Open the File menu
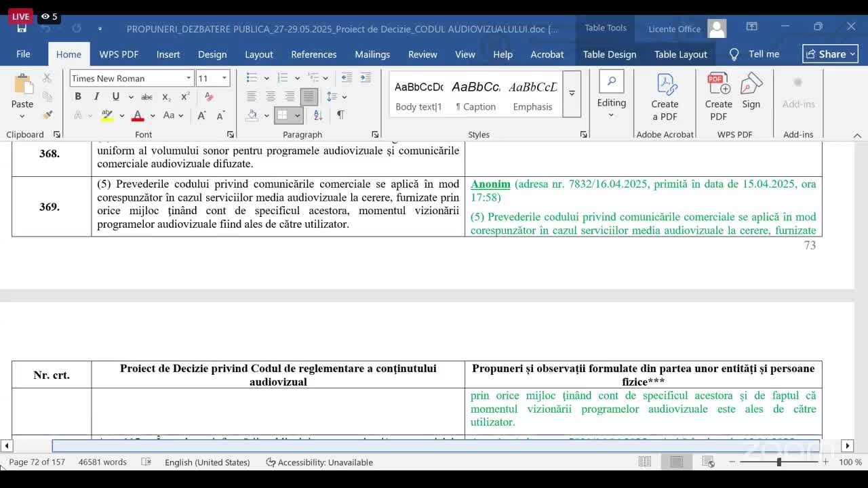868x488 pixels. coord(23,54)
